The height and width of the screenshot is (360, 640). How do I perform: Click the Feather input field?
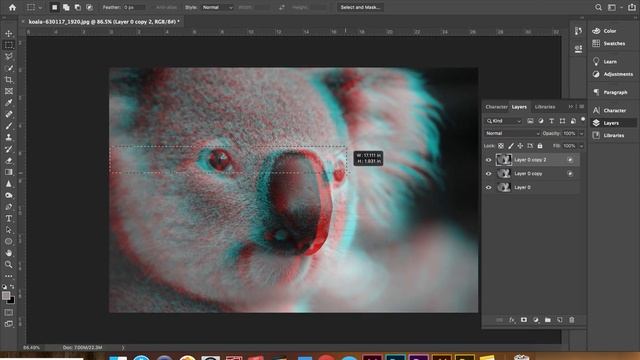[x=134, y=7]
